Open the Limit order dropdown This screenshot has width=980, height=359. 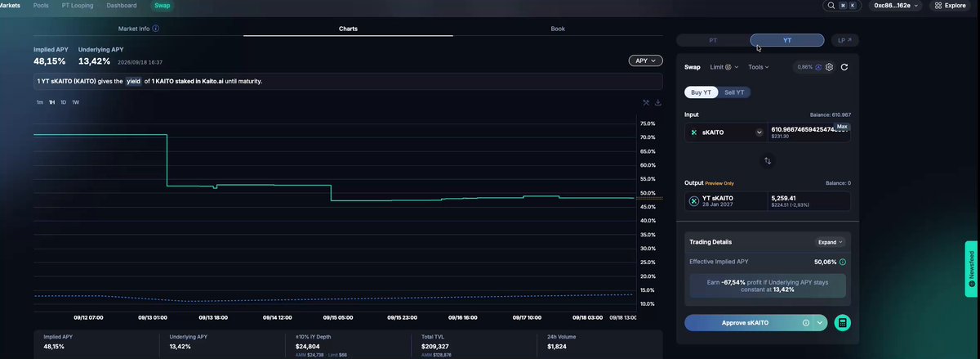point(724,67)
